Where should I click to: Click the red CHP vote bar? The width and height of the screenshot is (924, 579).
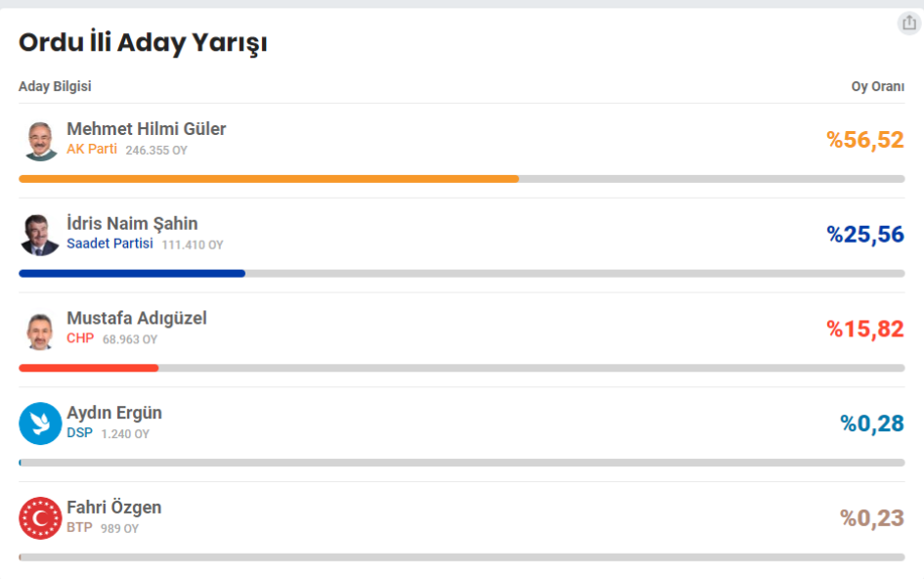click(x=88, y=368)
